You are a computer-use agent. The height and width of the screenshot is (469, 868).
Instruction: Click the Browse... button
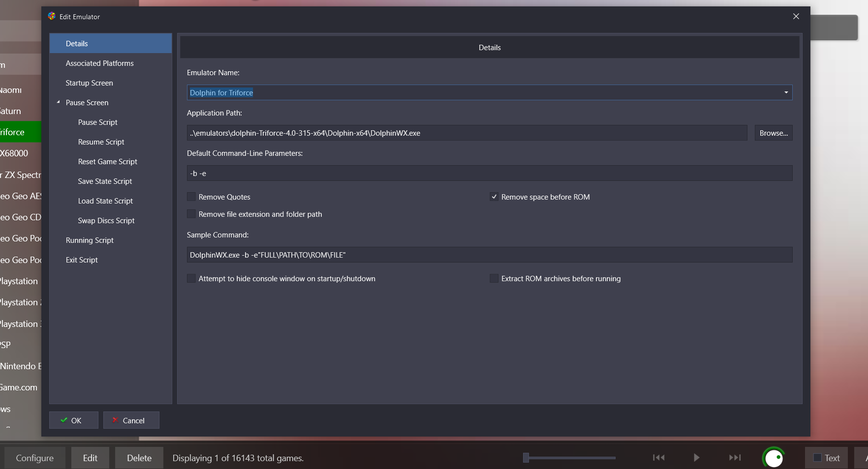tap(774, 133)
